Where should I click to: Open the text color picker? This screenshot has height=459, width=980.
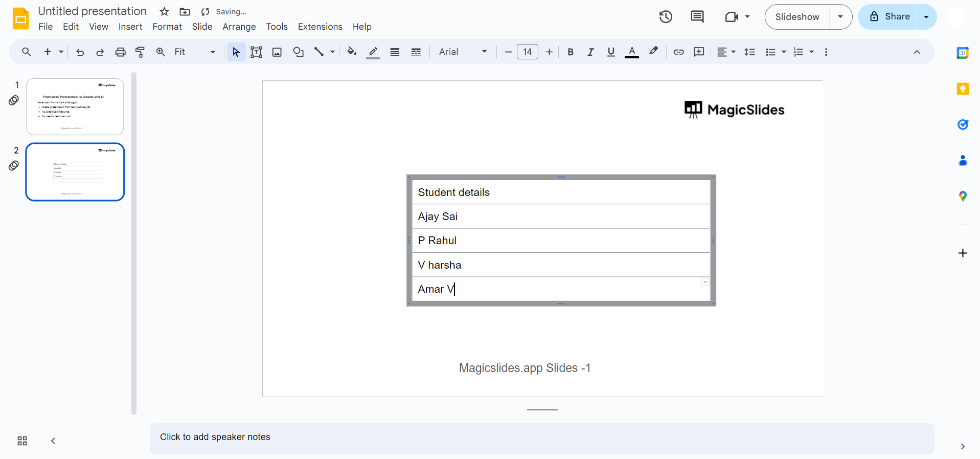click(632, 52)
